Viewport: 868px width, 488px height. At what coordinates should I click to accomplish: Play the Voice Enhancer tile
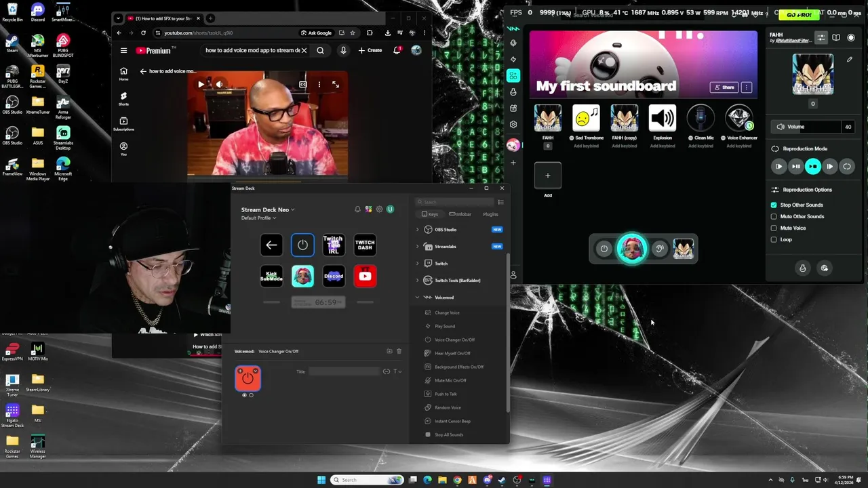point(739,119)
